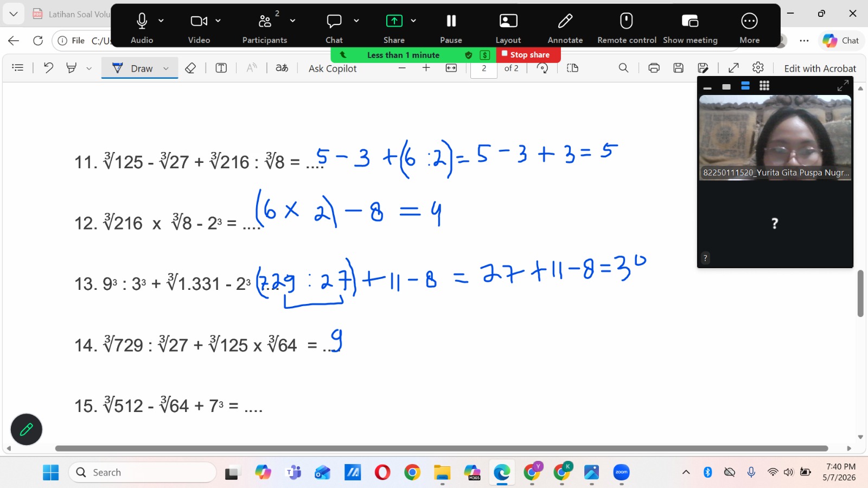Open the Translate tool
Image resolution: width=868 pixels, height=488 pixels.
[x=282, y=68]
